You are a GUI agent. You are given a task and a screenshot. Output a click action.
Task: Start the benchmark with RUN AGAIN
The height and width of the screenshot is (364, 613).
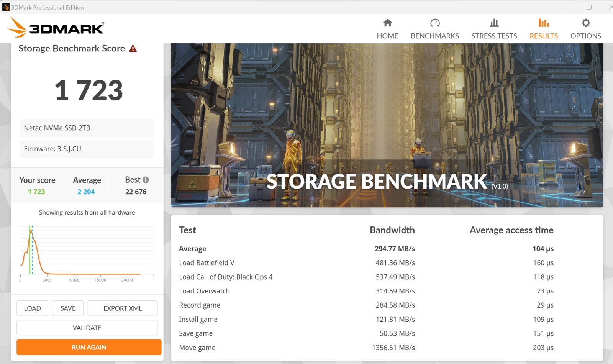tap(89, 347)
